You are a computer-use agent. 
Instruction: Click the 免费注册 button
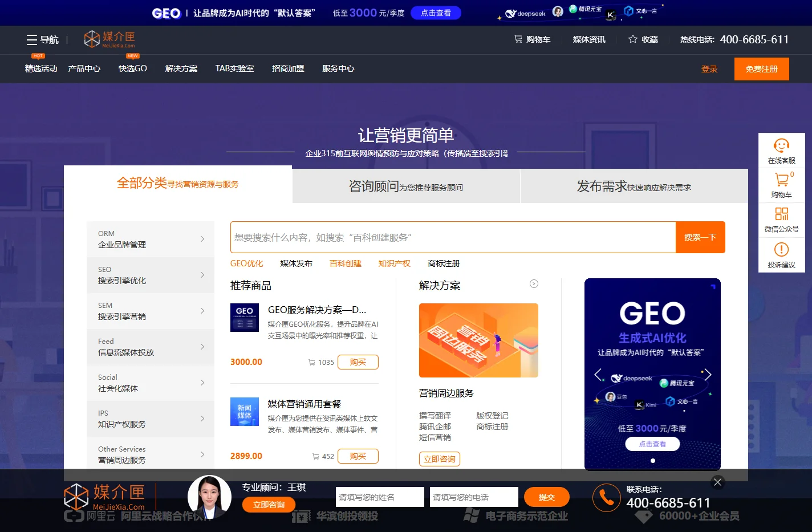[x=762, y=69]
